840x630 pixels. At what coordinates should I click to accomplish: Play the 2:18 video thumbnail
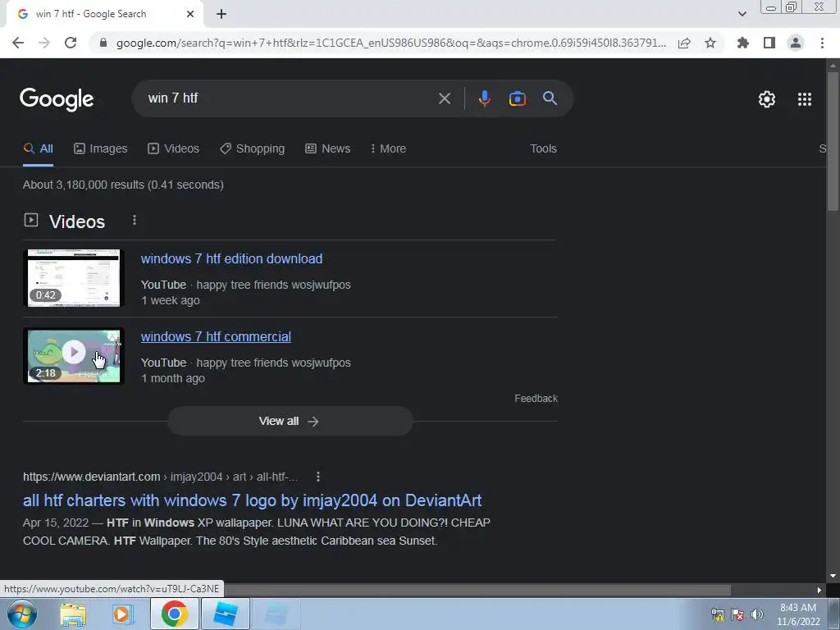pos(74,356)
